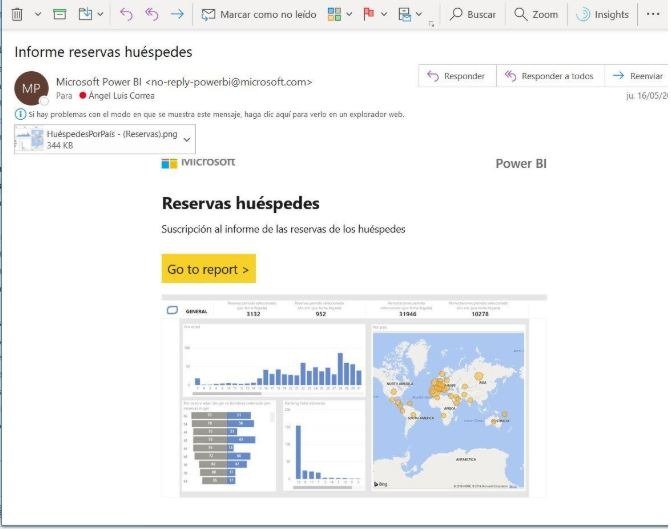Click the email subject Informe reservas huéspedes

pyautogui.click(x=103, y=52)
